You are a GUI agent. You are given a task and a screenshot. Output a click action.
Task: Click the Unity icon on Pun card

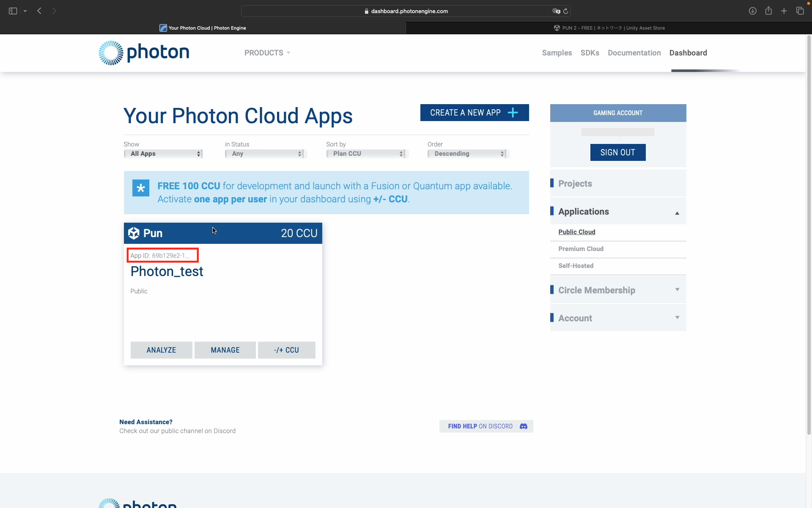tap(134, 233)
